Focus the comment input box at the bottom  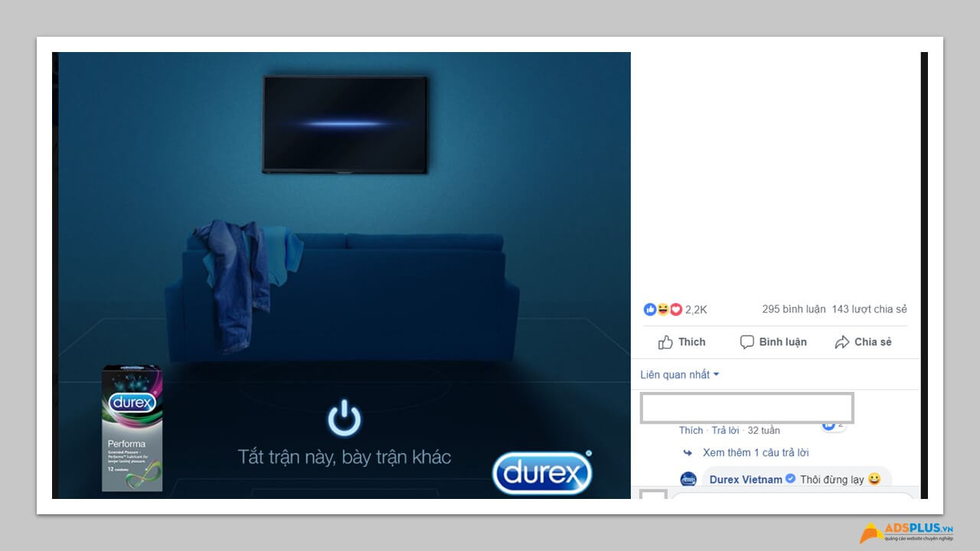coord(793,495)
